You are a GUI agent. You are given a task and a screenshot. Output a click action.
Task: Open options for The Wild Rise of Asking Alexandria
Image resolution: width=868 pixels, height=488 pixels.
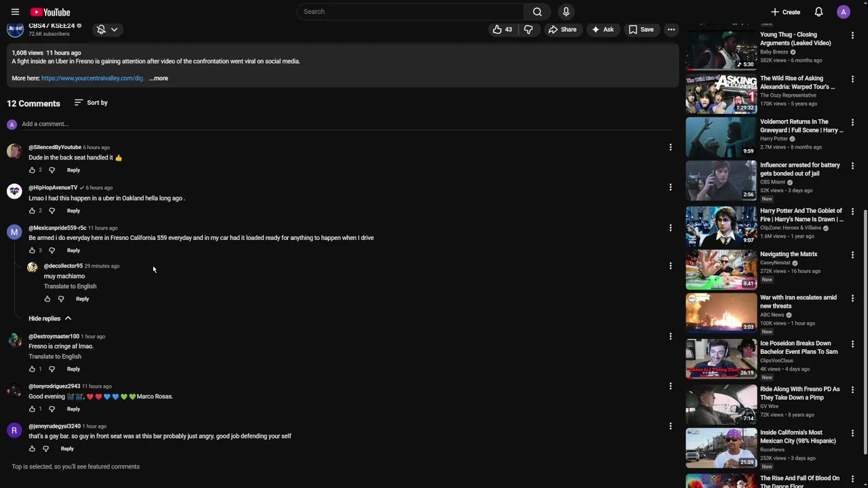[852, 79]
